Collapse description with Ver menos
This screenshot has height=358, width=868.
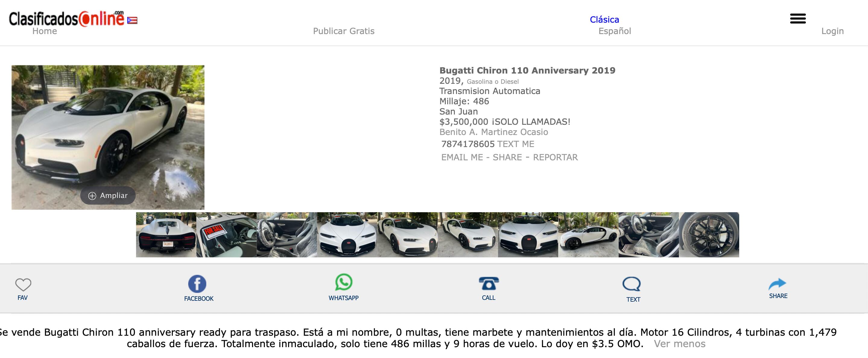point(679,344)
